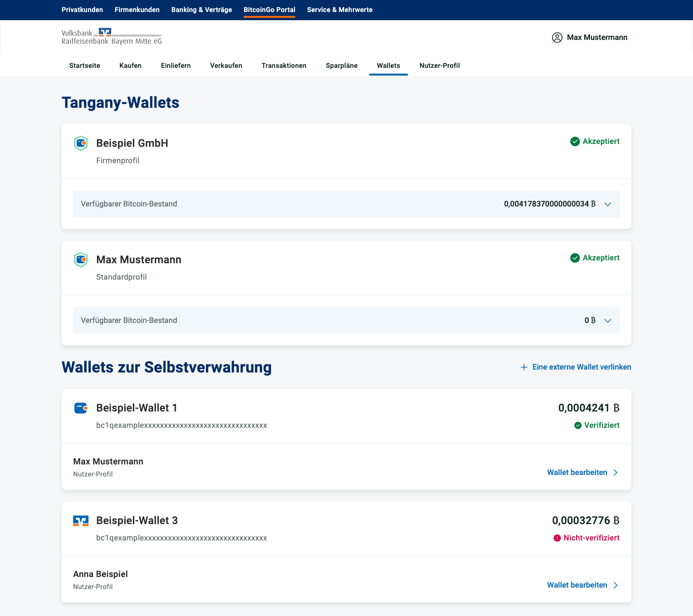
Task: Click Nutzer-Profil label under Anna Beispiel
Action: [93, 587]
